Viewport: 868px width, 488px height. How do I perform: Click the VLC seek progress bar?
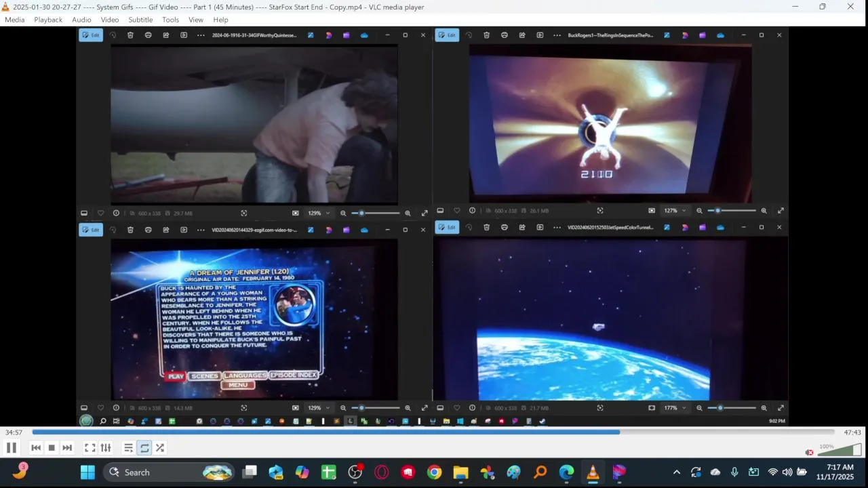click(433, 432)
